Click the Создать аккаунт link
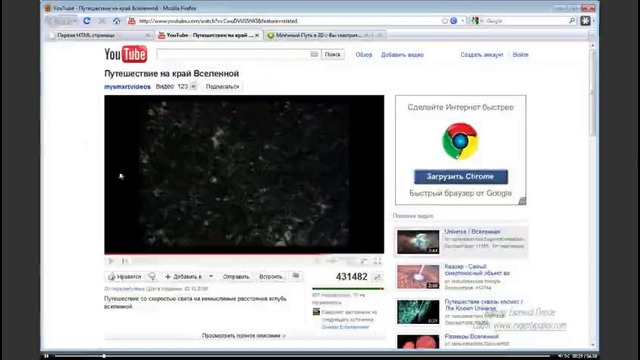The image size is (640, 360). [x=482, y=55]
